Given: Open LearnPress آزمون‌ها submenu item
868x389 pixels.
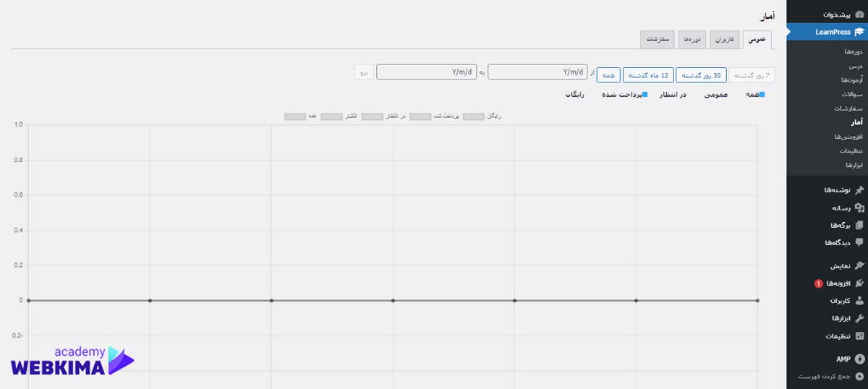Looking at the screenshot, I should (851, 80).
